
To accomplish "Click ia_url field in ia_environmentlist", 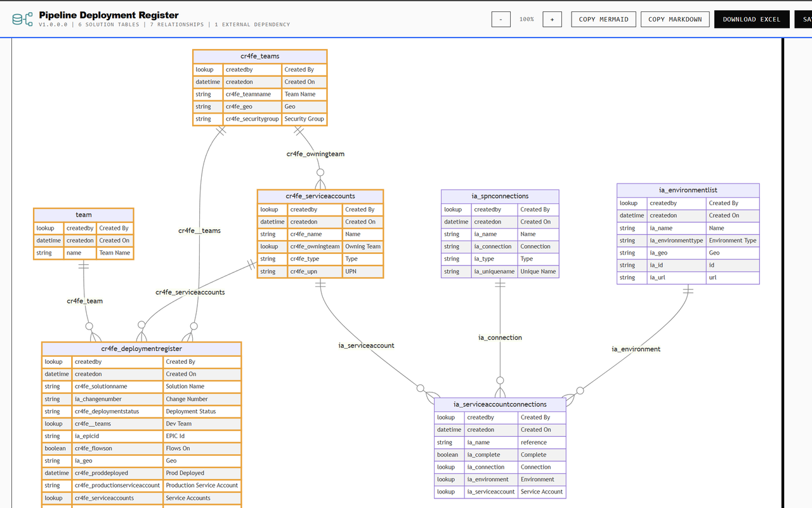I will pos(676,277).
